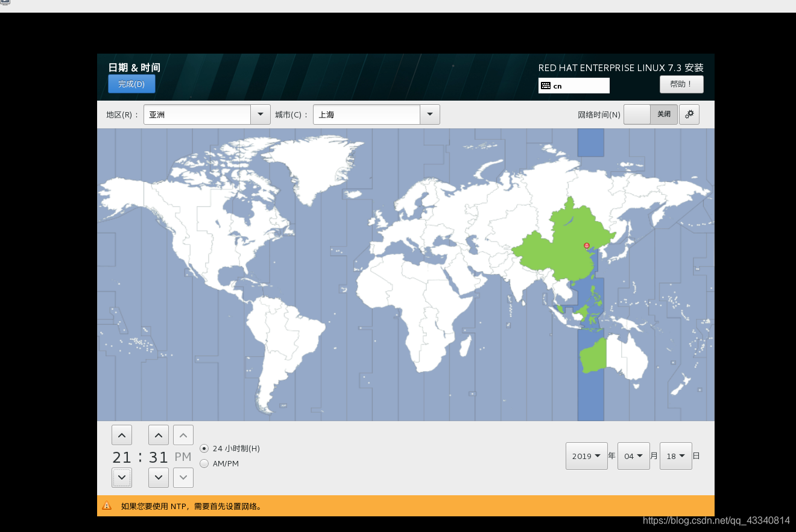This screenshot has width=796, height=532.
Task: Select the 24 小时制 radio button
Action: (204, 448)
